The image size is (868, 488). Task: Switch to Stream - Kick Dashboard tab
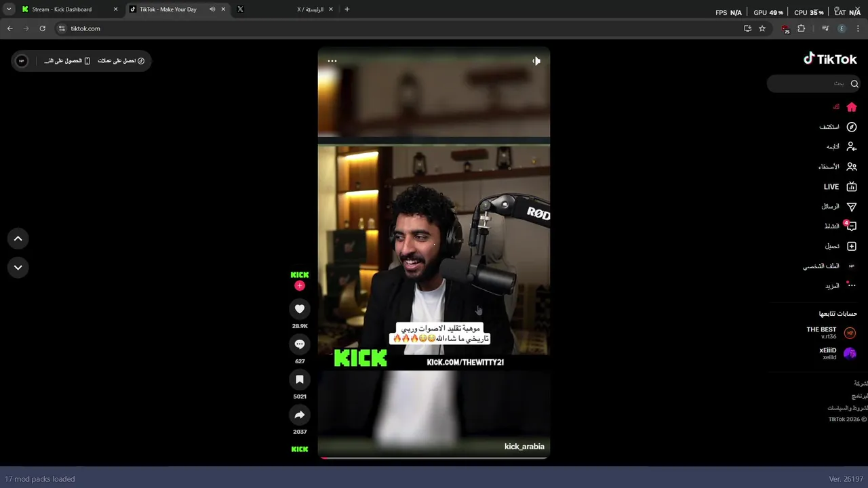point(70,9)
